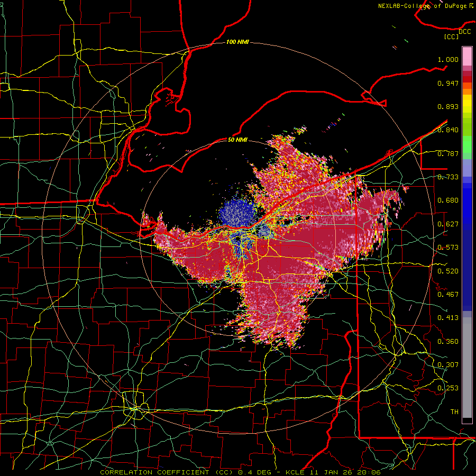Pick the light pink swatch atop the legend

tap(467, 57)
